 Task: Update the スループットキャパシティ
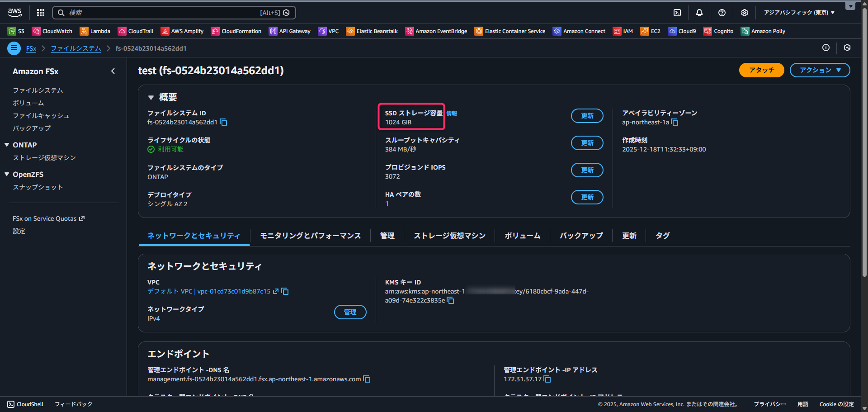click(587, 143)
